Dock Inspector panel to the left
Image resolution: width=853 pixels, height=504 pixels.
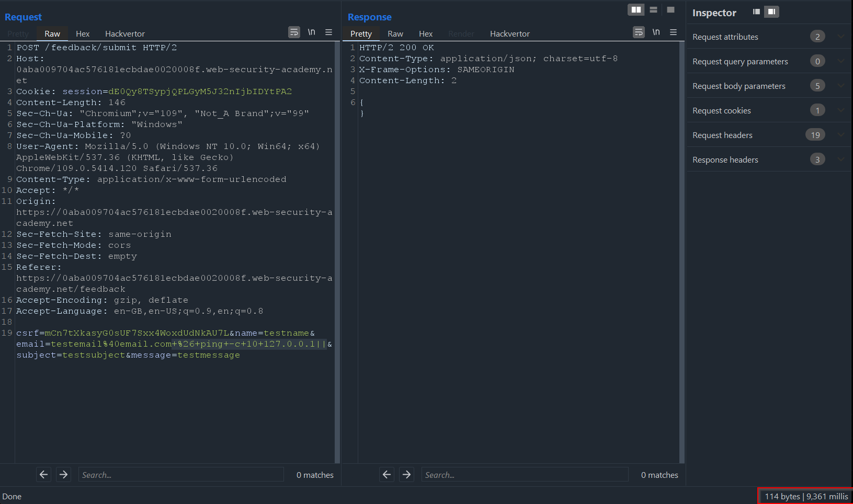756,12
